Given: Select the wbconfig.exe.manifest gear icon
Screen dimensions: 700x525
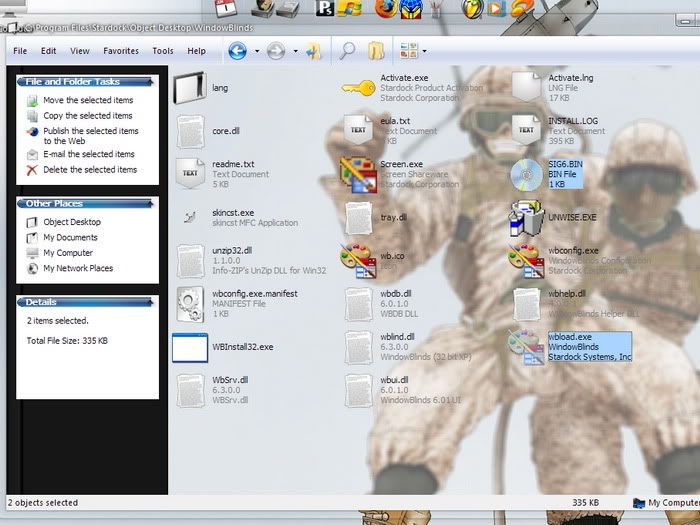Looking at the screenshot, I should 190,304.
